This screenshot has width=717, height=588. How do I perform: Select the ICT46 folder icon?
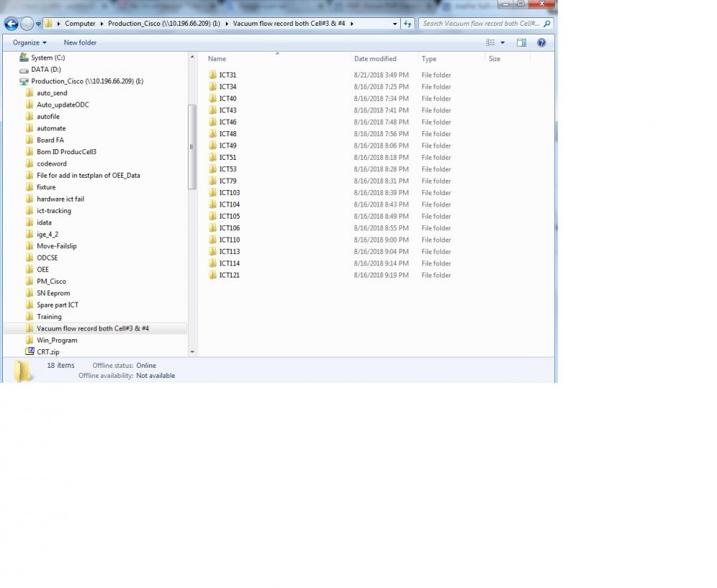point(213,122)
